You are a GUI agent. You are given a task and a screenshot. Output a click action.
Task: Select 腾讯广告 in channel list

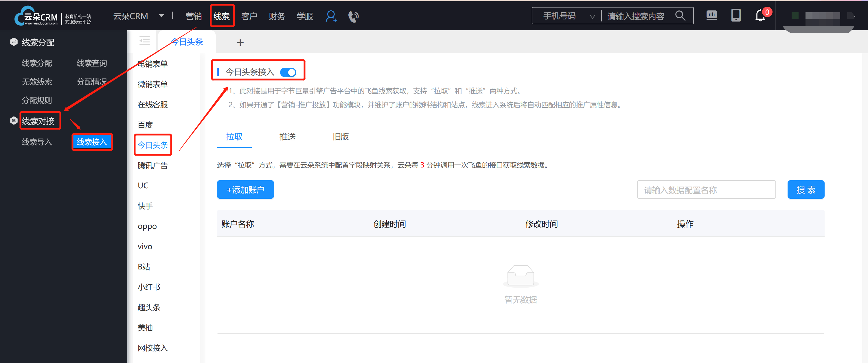tap(152, 165)
